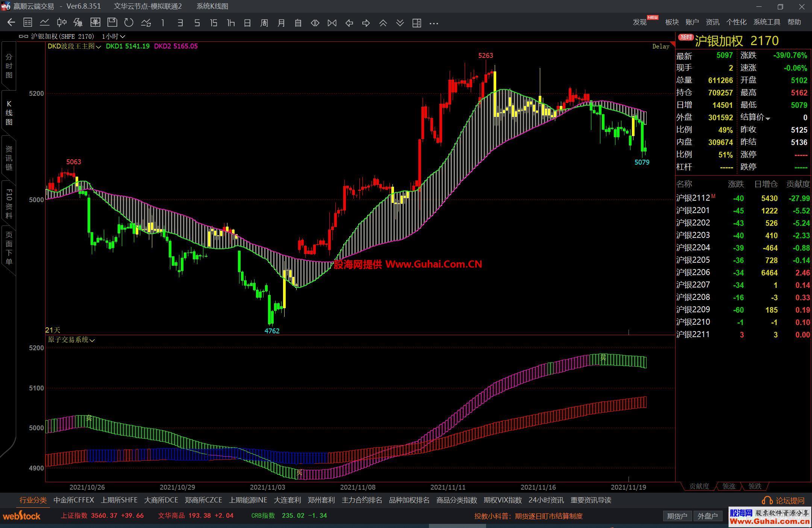This screenshot has width=812, height=528.
Task: Click the refresh circular arrow icon
Action: click(x=129, y=23)
